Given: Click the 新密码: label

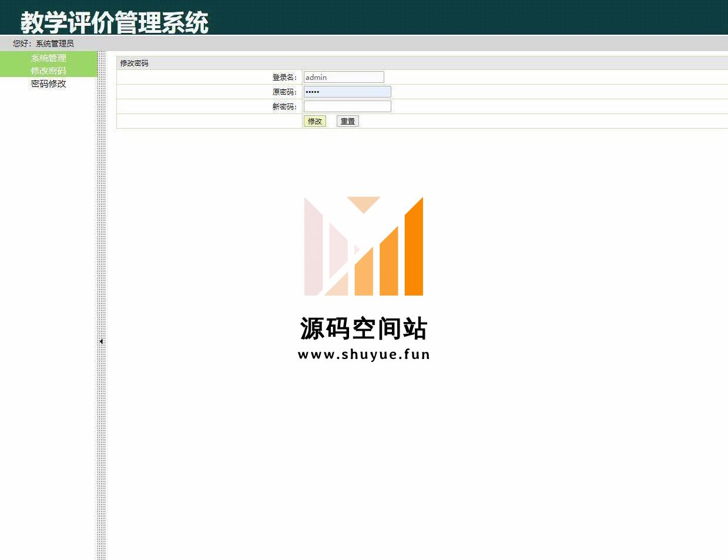Looking at the screenshot, I should click(285, 106).
